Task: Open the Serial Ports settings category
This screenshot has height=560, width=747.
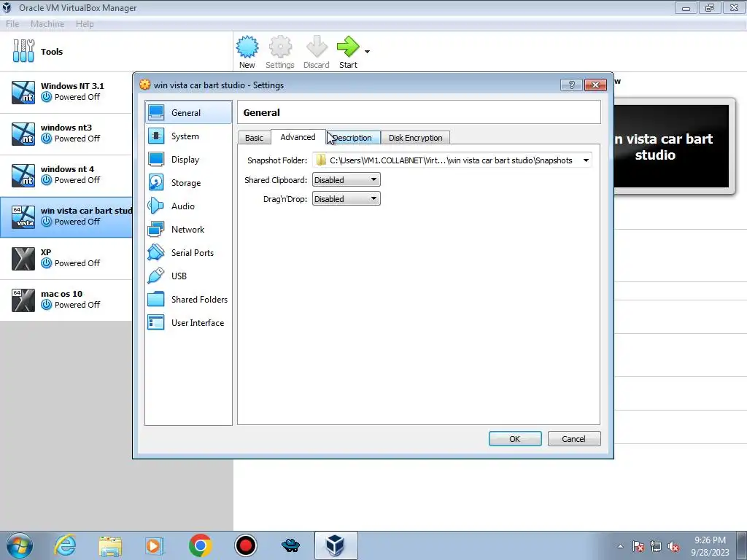Action: coord(189,252)
